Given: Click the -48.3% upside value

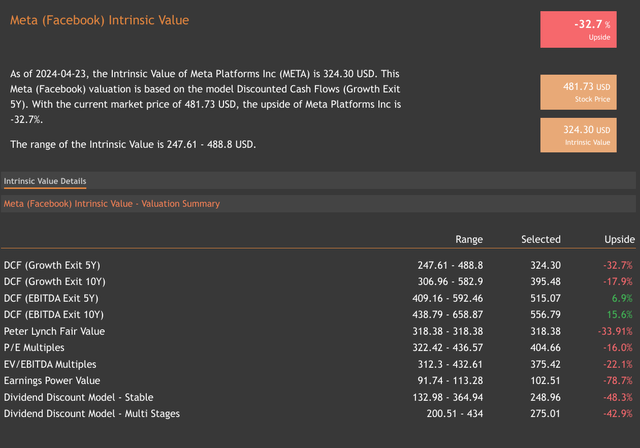Looking at the screenshot, I should [x=618, y=397].
